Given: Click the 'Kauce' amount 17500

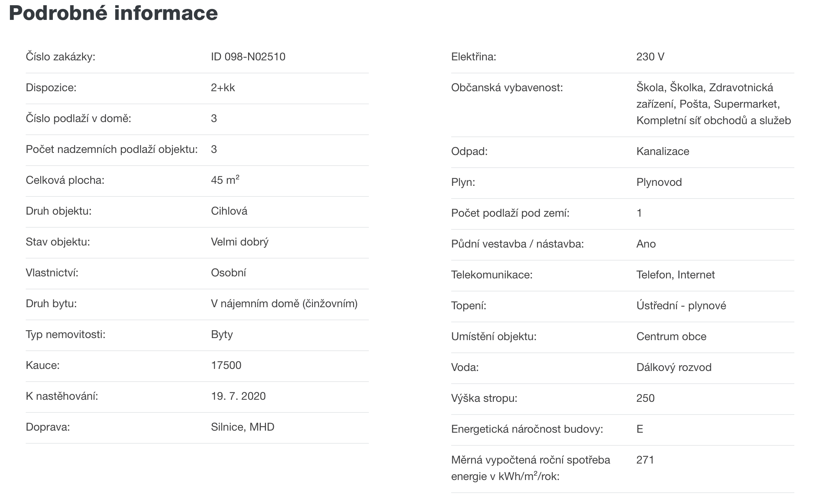Looking at the screenshot, I should pyautogui.click(x=226, y=365).
